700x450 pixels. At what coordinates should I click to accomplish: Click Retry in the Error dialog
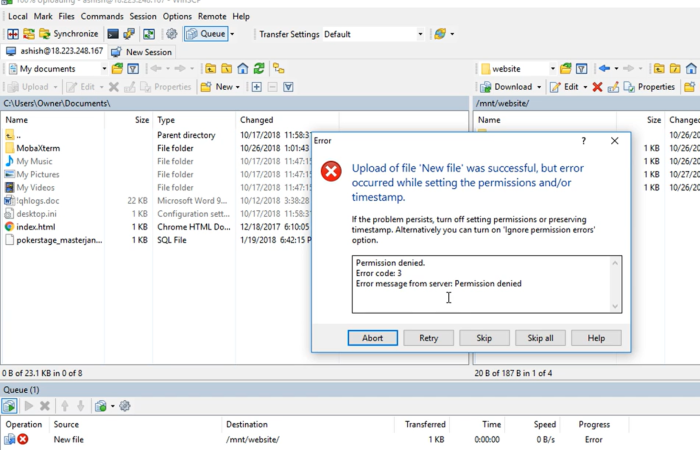coord(429,338)
